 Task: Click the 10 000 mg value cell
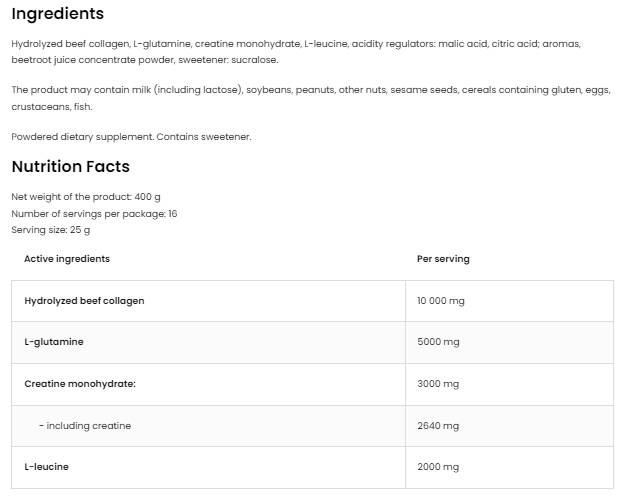pos(441,301)
